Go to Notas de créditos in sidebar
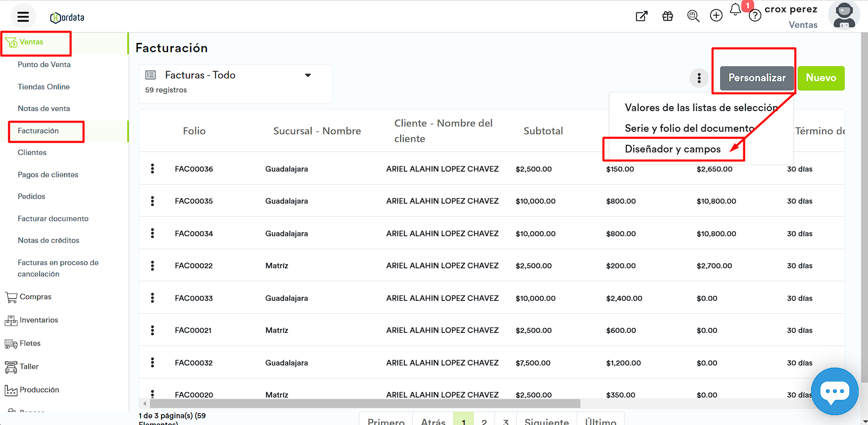Screen dimensions: 868x425 click(x=49, y=240)
